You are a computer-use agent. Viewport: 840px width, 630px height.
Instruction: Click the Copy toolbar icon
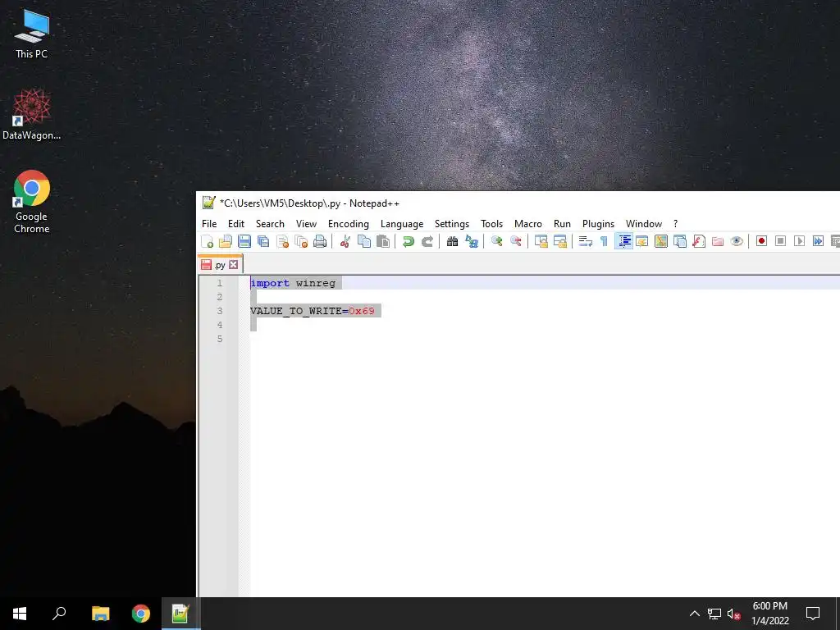tap(363, 241)
